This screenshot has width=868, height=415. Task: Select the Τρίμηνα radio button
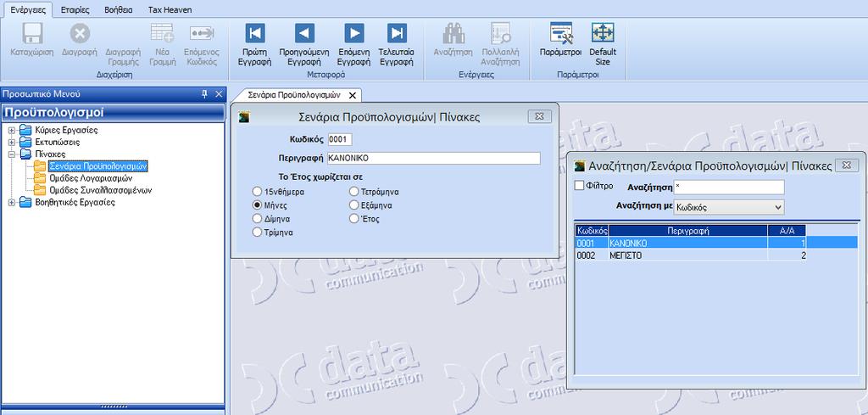click(257, 233)
